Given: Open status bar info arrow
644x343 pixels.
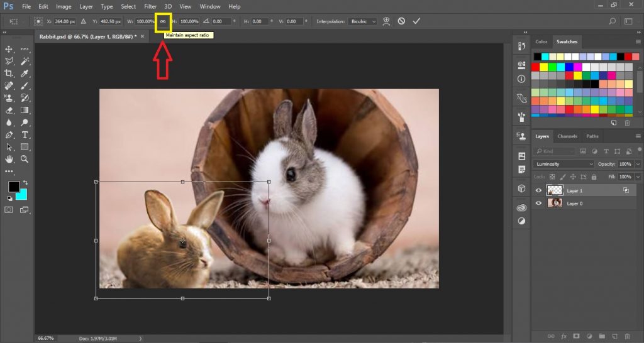Looking at the screenshot, I should coord(140,339).
